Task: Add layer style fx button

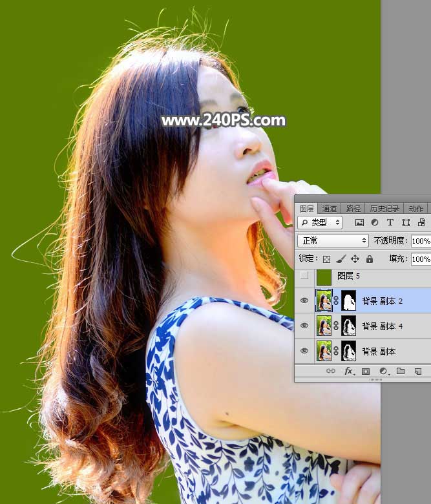Action: click(x=349, y=372)
